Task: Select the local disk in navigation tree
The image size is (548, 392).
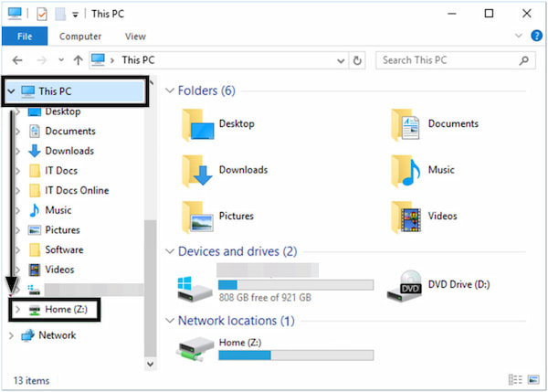Action: 86,290
